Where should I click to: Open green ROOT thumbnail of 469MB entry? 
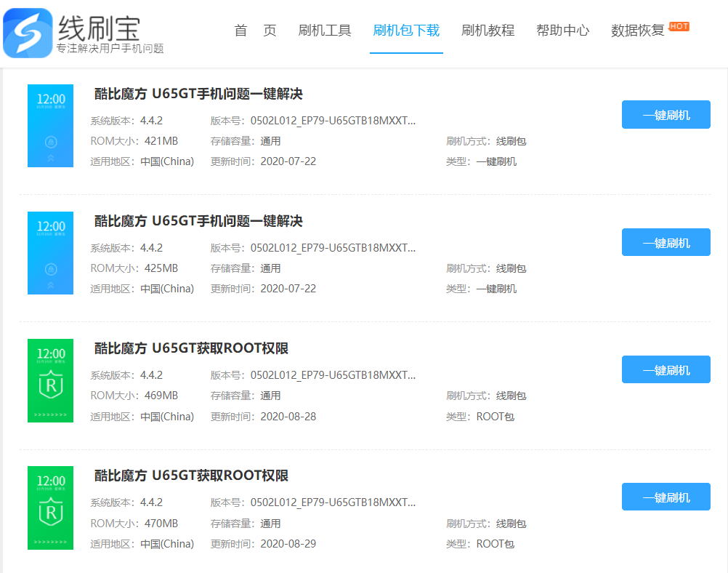pyautogui.click(x=51, y=380)
